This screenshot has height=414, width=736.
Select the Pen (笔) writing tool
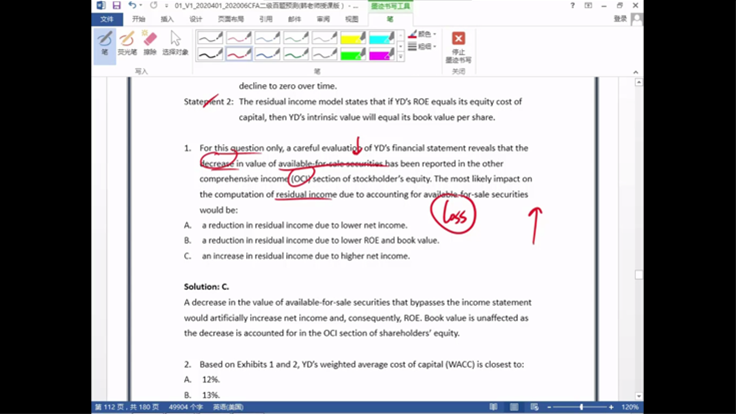[x=105, y=45]
